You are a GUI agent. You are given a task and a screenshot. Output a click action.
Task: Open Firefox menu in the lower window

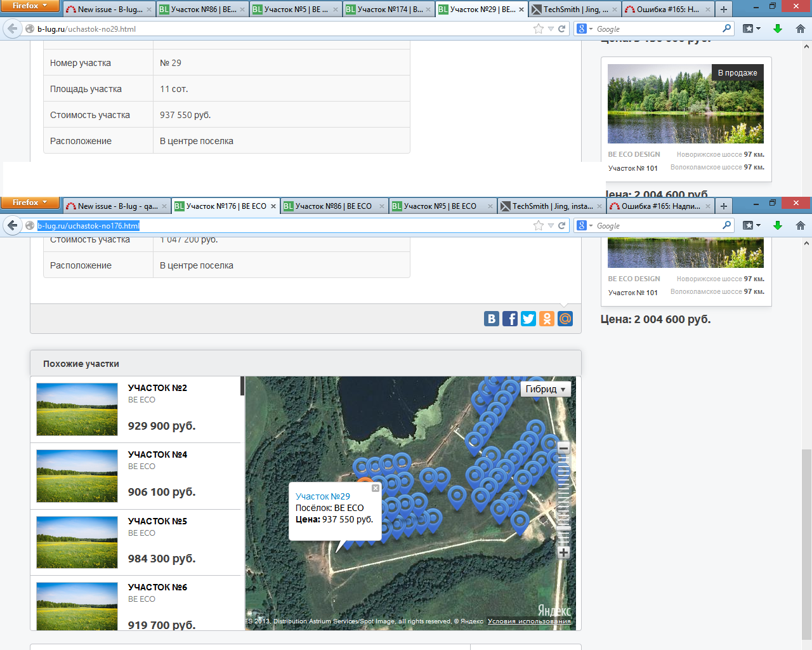point(30,202)
